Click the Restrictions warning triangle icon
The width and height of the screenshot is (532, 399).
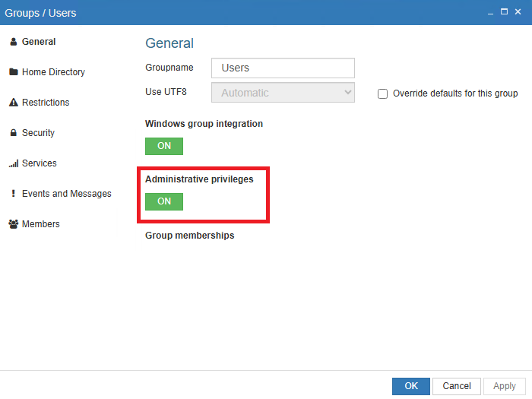13,103
